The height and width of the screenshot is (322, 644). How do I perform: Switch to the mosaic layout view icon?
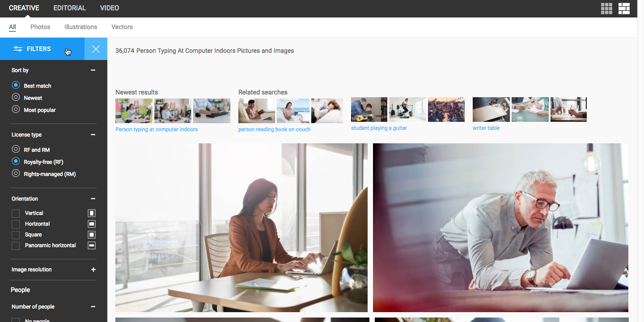click(x=624, y=8)
